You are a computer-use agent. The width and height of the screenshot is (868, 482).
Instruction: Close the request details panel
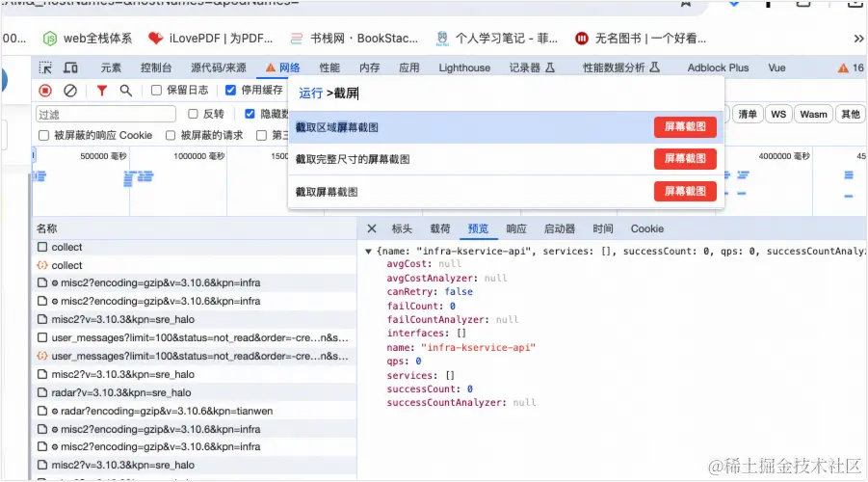tap(372, 228)
